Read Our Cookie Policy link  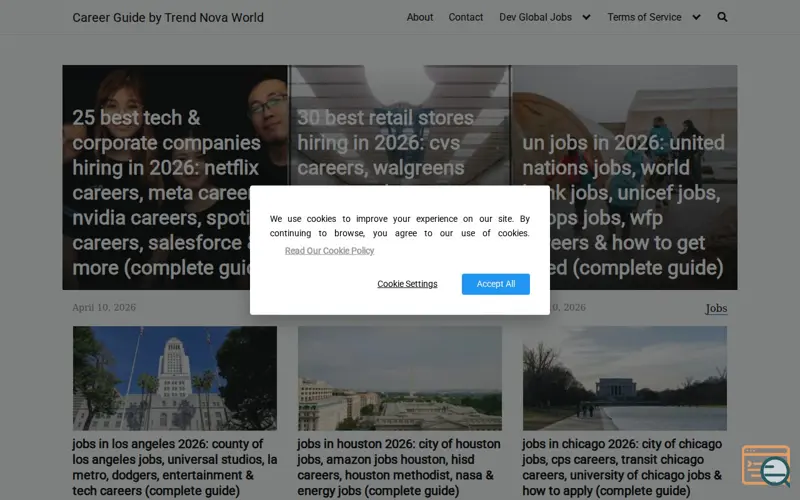329,251
